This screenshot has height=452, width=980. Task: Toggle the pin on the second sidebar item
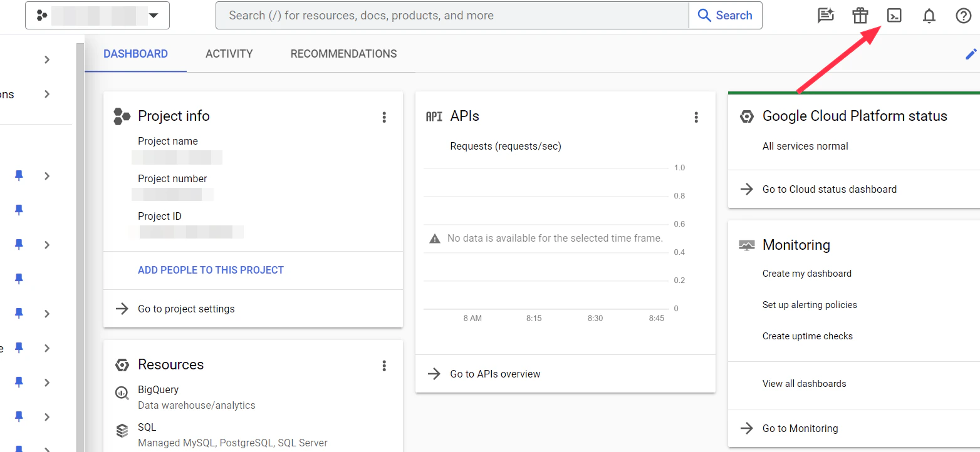point(18,210)
